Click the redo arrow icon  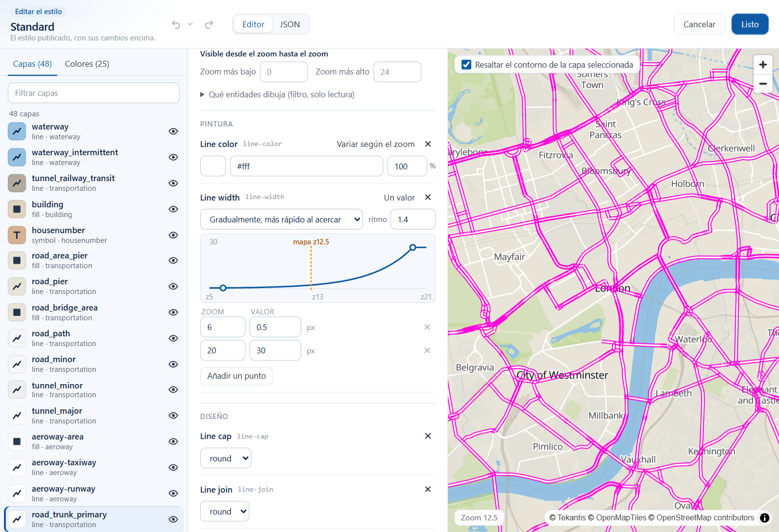click(x=209, y=24)
